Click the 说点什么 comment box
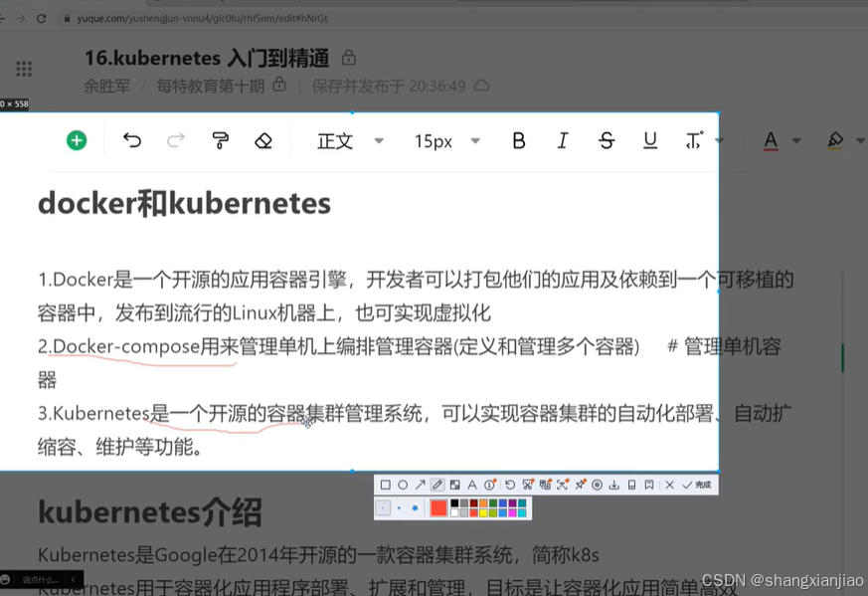The image size is (868, 596). click(x=41, y=580)
